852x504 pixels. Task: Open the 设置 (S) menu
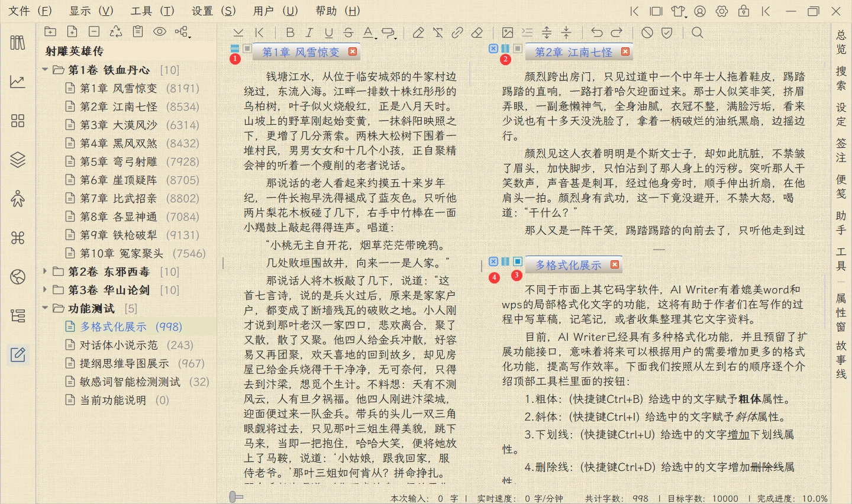click(x=214, y=11)
